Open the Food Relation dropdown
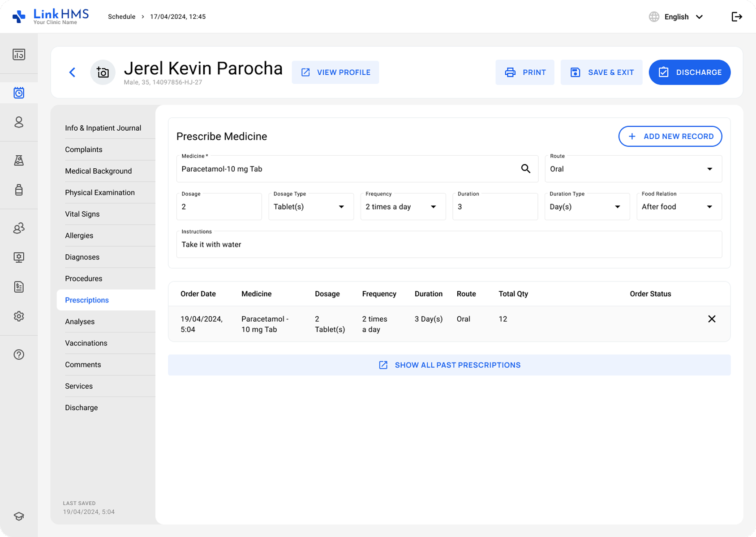The image size is (756, 537). (x=679, y=206)
